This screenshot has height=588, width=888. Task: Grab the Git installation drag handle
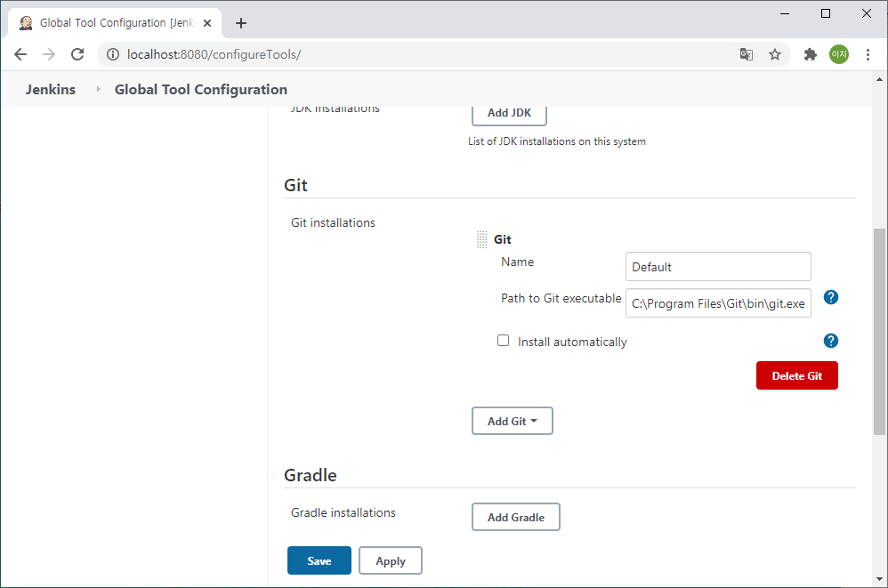point(482,239)
